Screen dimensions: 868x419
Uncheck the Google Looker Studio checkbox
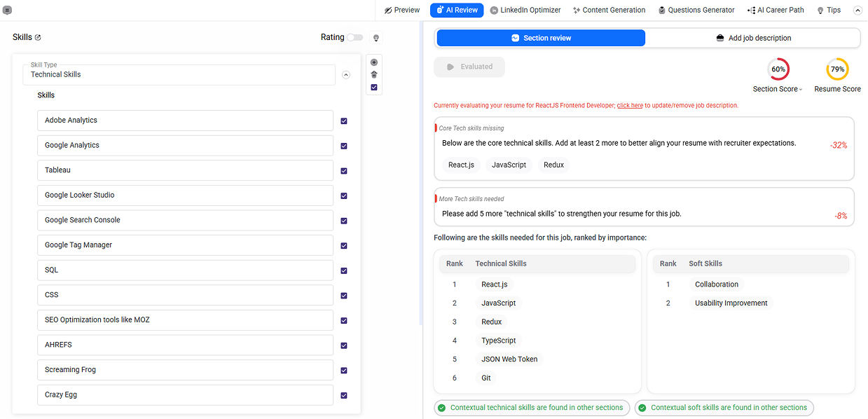344,195
